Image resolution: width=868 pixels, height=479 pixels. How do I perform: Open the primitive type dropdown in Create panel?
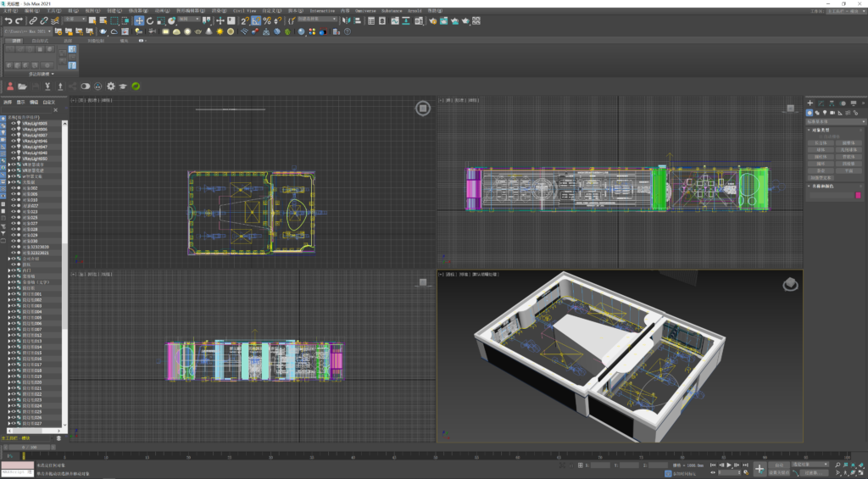(x=835, y=121)
